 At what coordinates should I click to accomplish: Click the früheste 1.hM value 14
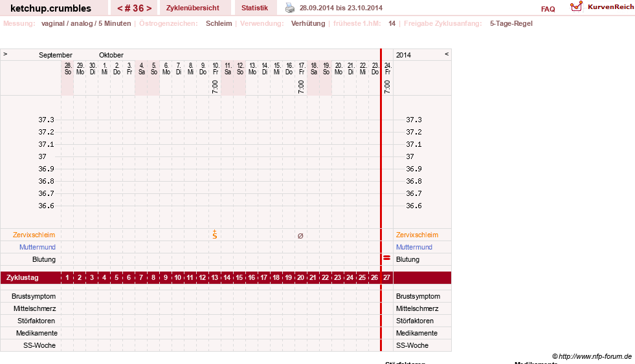392,23
